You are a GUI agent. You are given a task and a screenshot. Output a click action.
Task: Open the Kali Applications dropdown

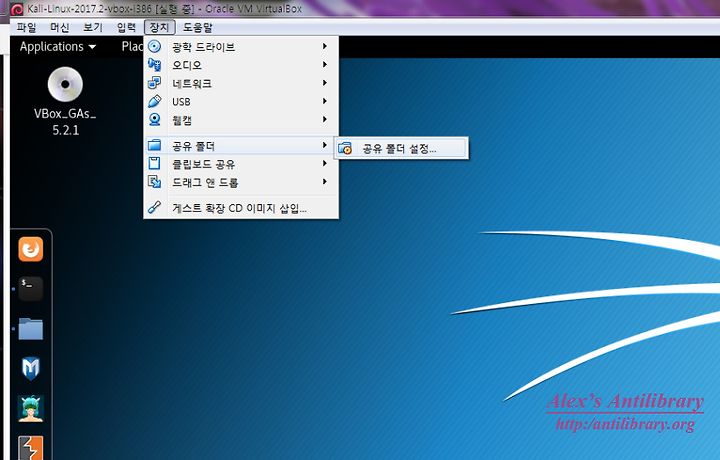coord(58,47)
